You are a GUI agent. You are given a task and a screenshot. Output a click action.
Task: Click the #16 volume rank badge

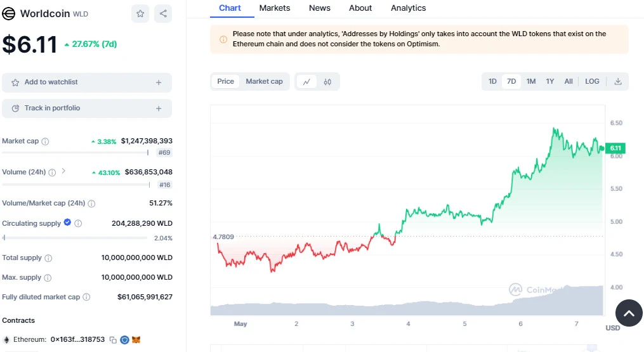165,185
